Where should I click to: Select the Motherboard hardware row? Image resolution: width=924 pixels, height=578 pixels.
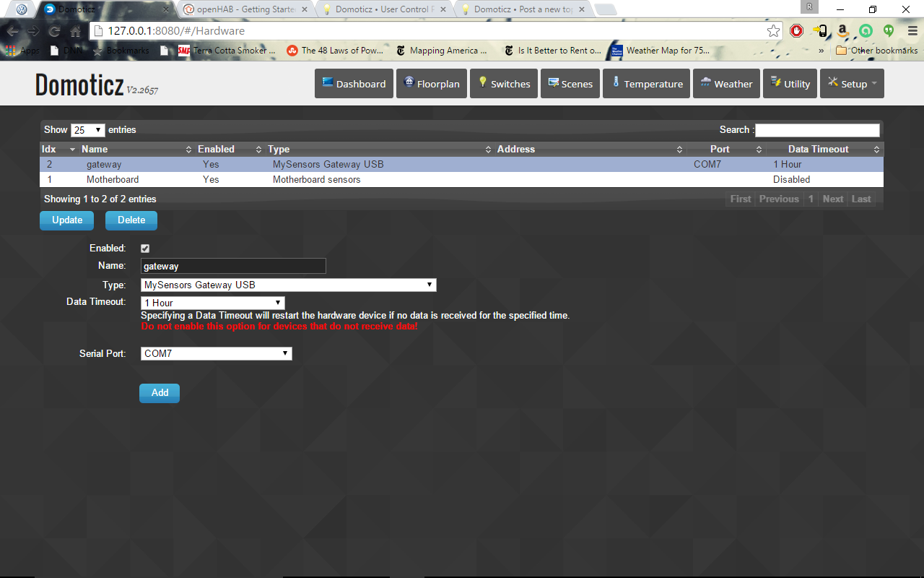pos(461,180)
